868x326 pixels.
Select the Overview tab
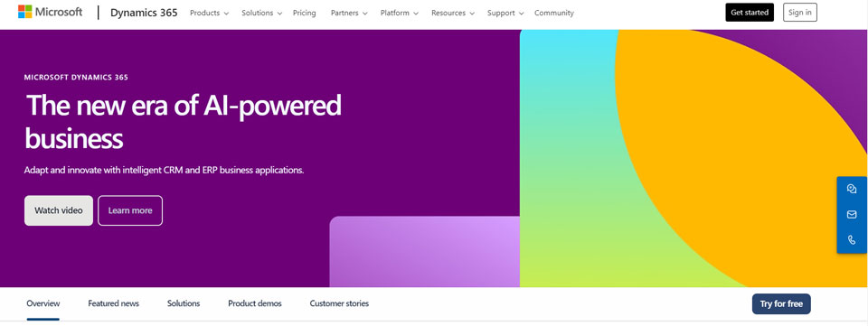[x=43, y=303]
